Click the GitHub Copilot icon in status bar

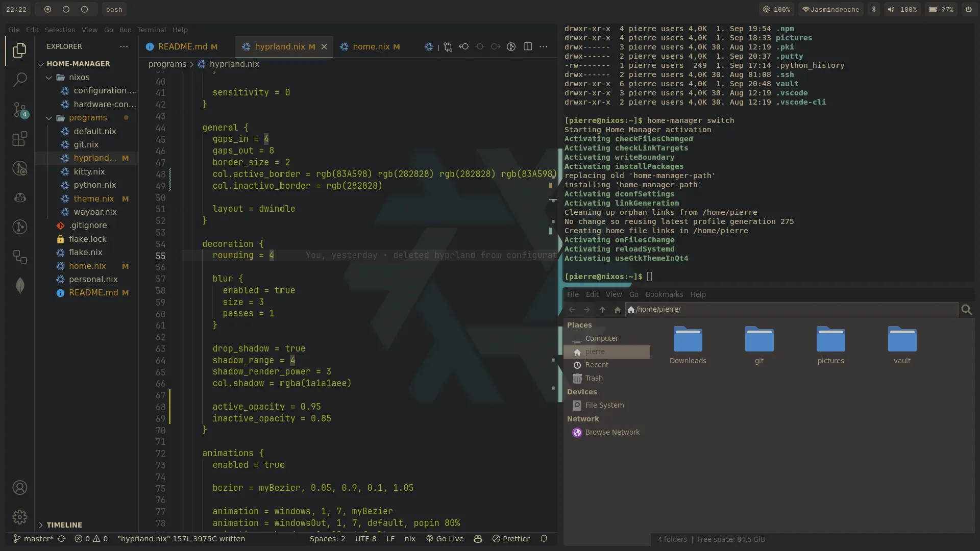coord(478,539)
